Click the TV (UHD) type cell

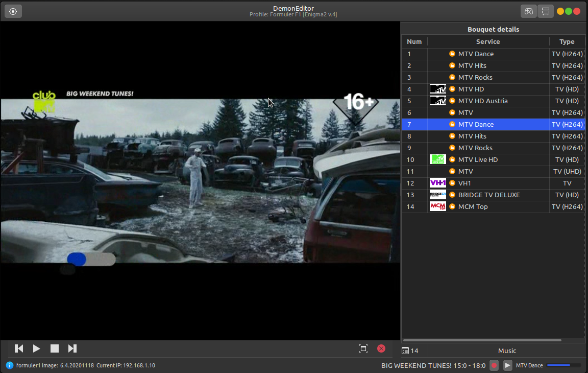567,172
